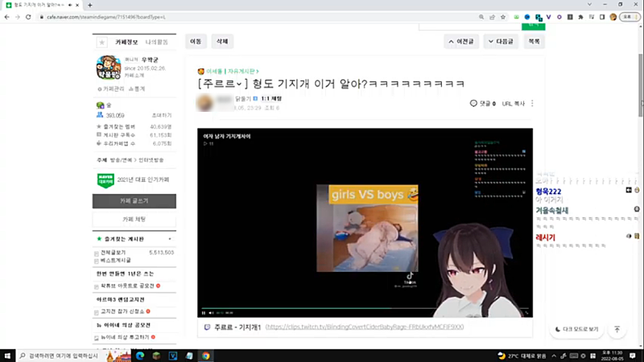Click the 카페 글쓰기 button

coord(134,201)
